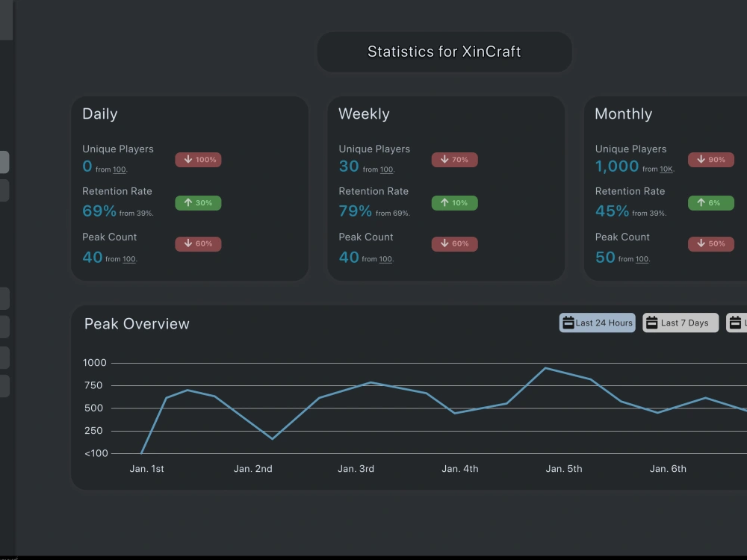Click the Jan. 2nd axis label
The image size is (747, 560).
pos(253,469)
